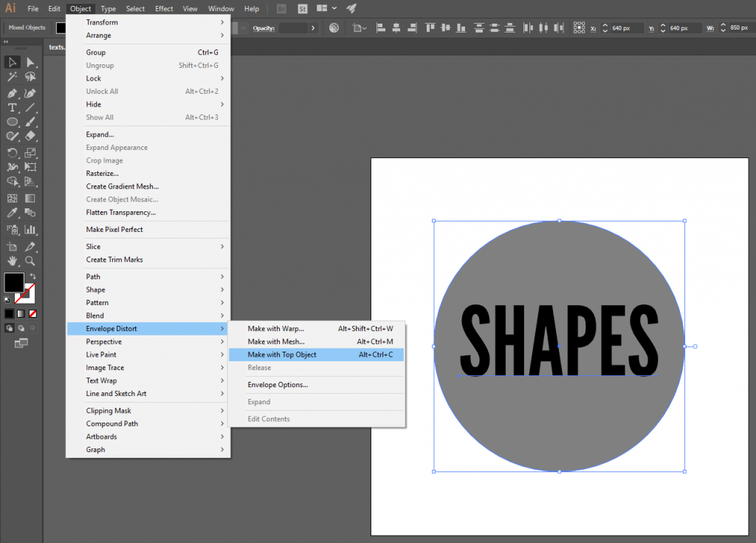Choose the Paintbrush tool

point(31,122)
